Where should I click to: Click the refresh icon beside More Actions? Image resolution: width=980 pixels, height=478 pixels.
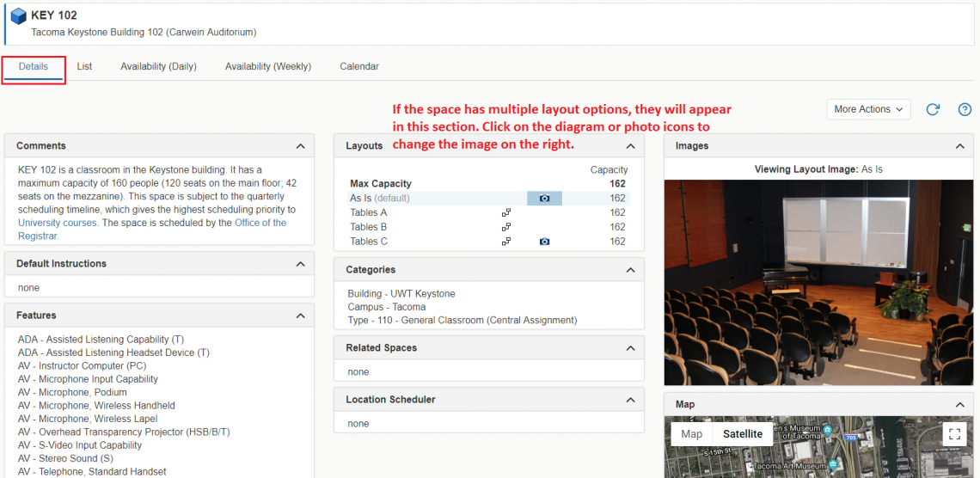933,109
